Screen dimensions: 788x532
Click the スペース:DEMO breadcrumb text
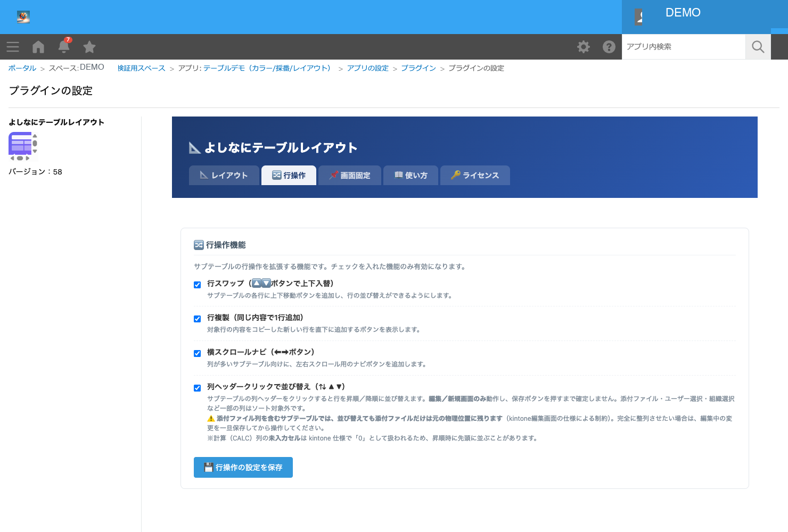pos(77,68)
